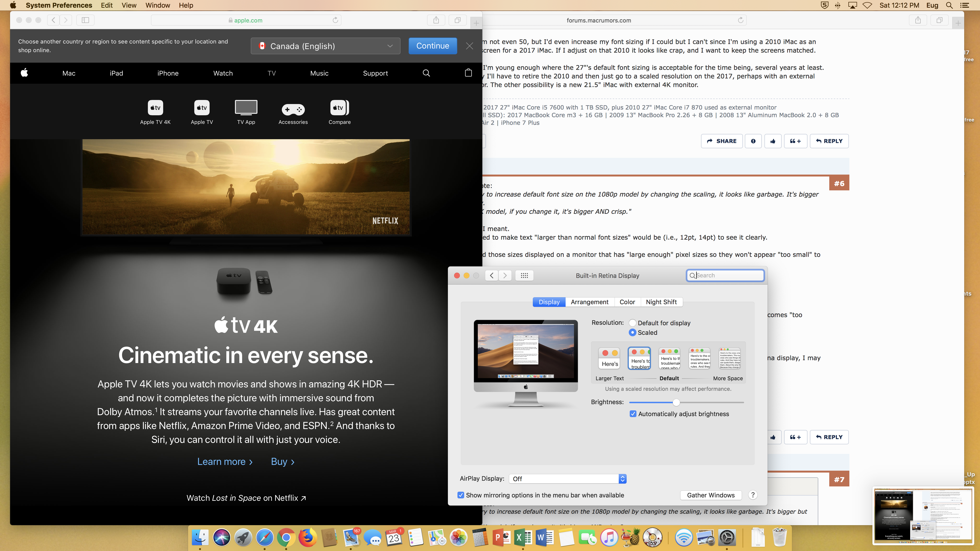The width and height of the screenshot is (980, 551).
Task: Click the Apple logo in the apple.com navigation
Action: coord(24,73)
